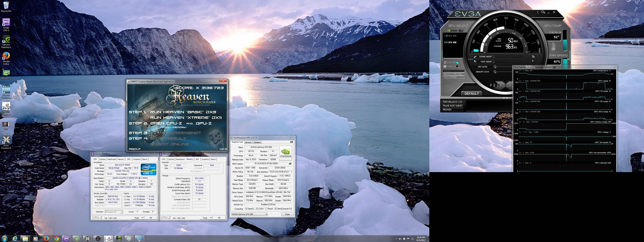The width and height of the screenshot is (644, 242).
Task: Click FRAME RATE TARGET in EVGA Precision
Action: click(x=452, y=106)
